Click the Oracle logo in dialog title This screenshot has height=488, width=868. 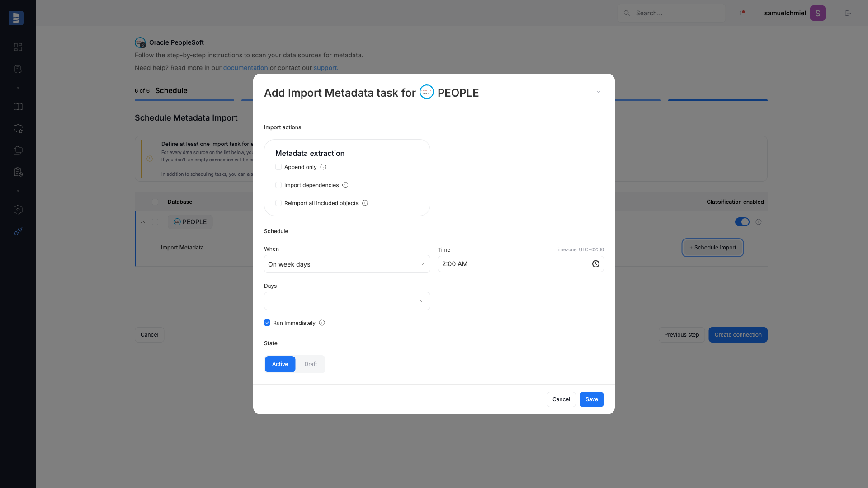(x=427, y=92)
